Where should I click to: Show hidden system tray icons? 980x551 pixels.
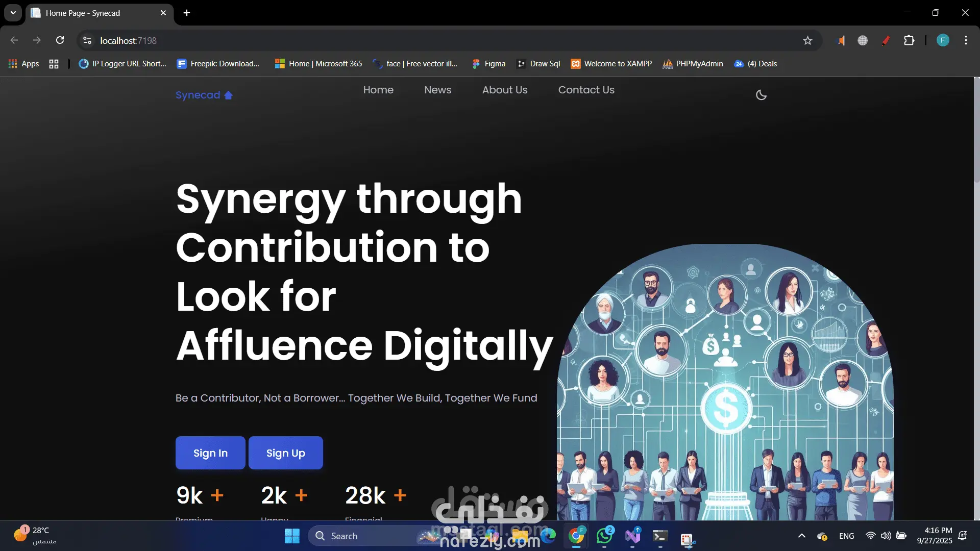(801, 536)
